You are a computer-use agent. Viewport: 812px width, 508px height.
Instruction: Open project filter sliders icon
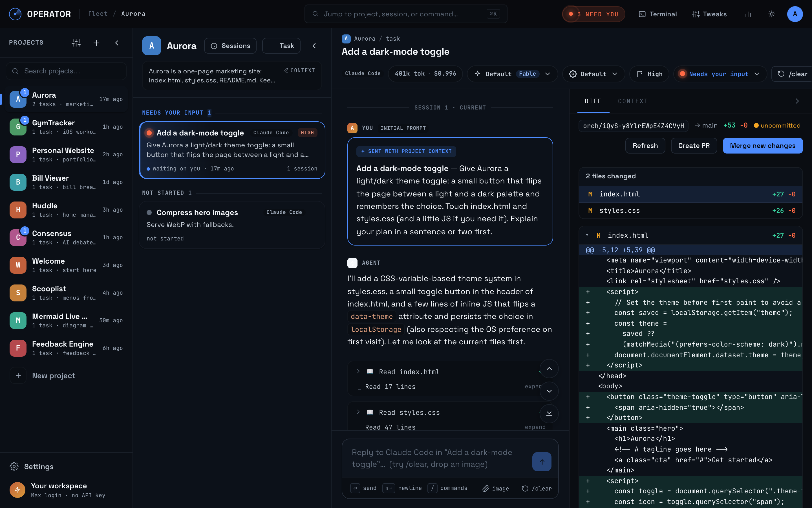[76, 43]
